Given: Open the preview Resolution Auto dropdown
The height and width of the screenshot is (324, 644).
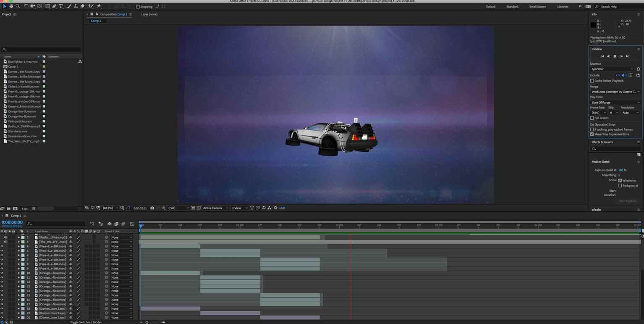Looking at the screenshot, I should pos(631,113).
